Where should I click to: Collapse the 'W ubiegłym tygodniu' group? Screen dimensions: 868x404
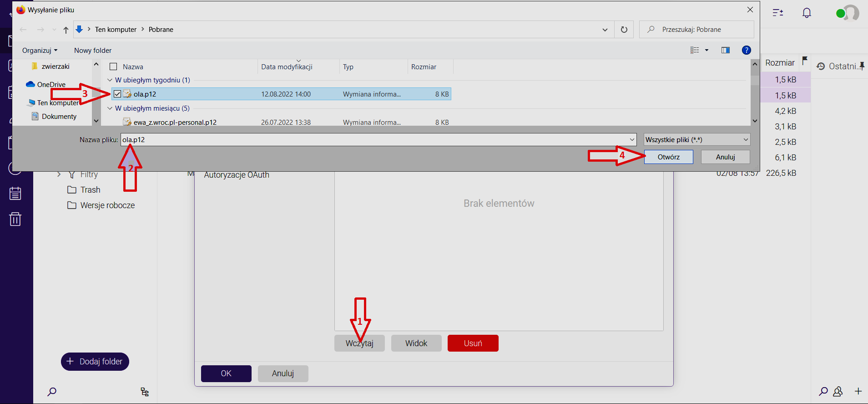[110, 80]
